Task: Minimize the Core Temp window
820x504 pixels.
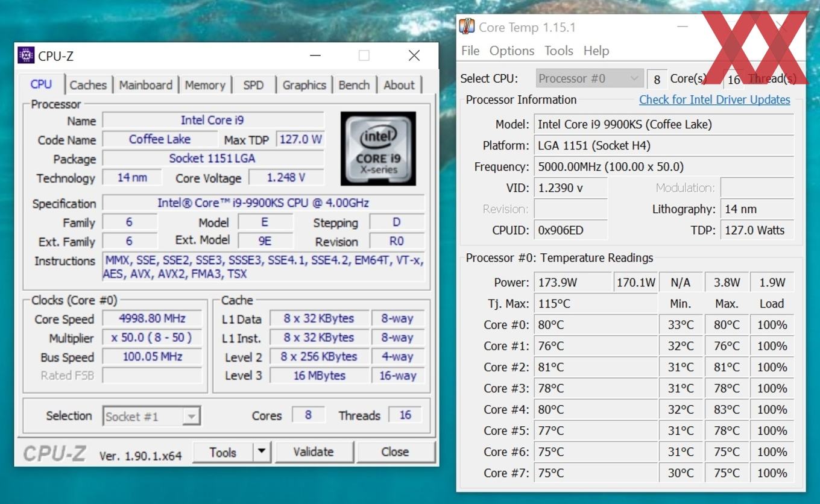Action: [682, 27]
